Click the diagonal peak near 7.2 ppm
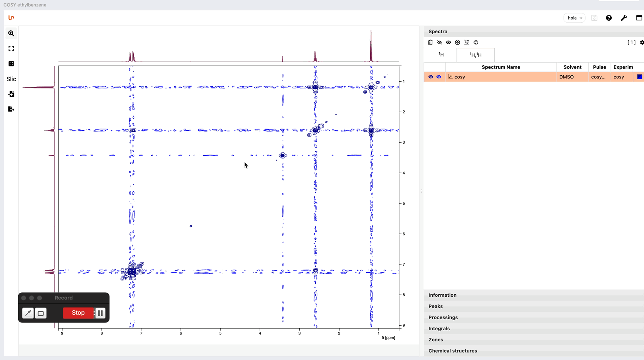The height and width of the screenshot is (360, 644). tap(132, 272)
